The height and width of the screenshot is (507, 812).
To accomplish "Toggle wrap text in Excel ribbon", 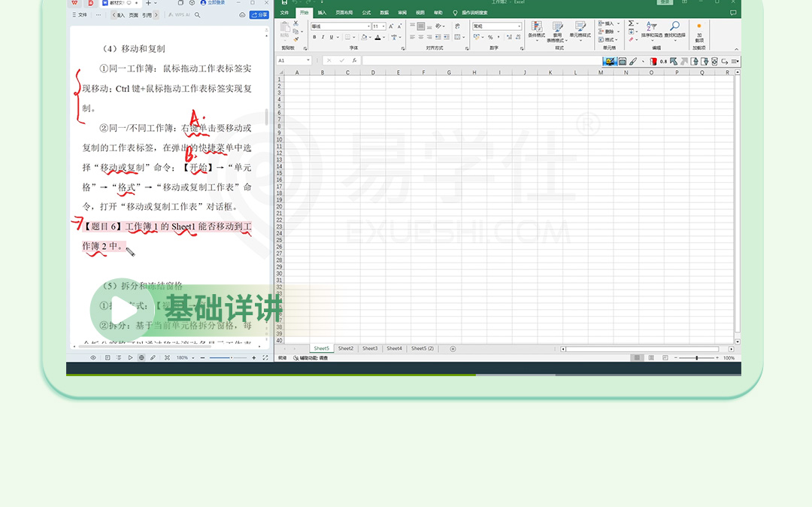I will pyautogui.click(x=457, y=26).
